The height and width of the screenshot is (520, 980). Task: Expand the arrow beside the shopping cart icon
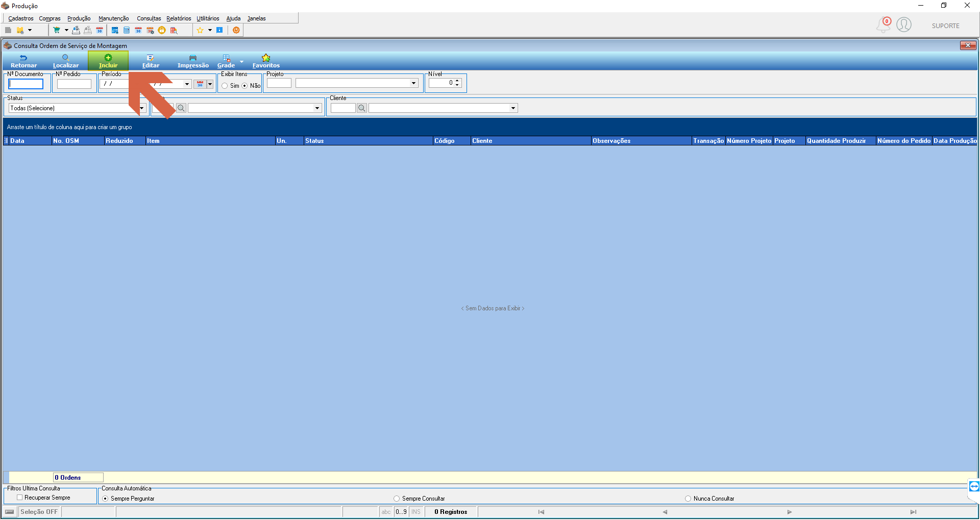pyautogui.click(x=66, y=30)
